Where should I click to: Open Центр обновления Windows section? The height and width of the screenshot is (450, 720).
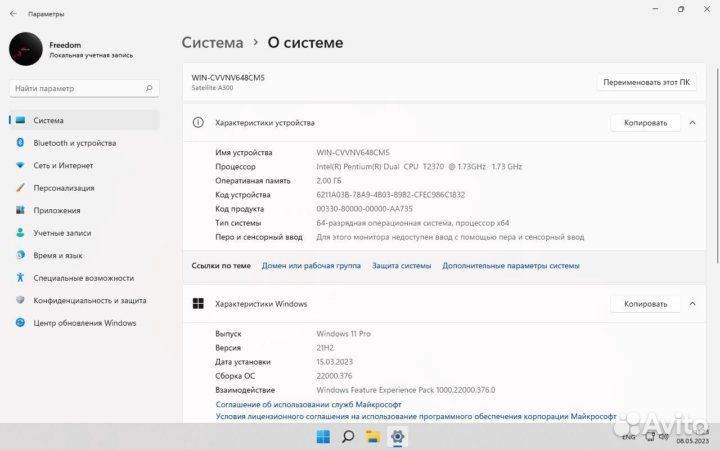point(84,323)
